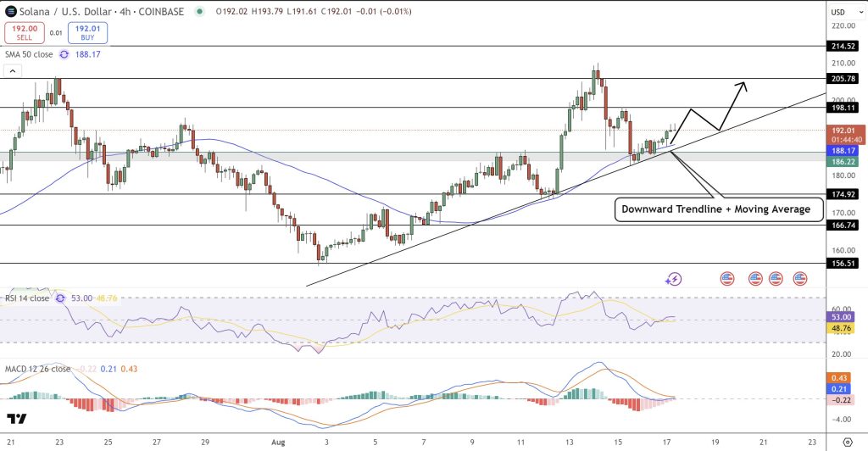The image size is (868, 451).
Task: Click the 166.74 price level label
Action: [843, 225]
